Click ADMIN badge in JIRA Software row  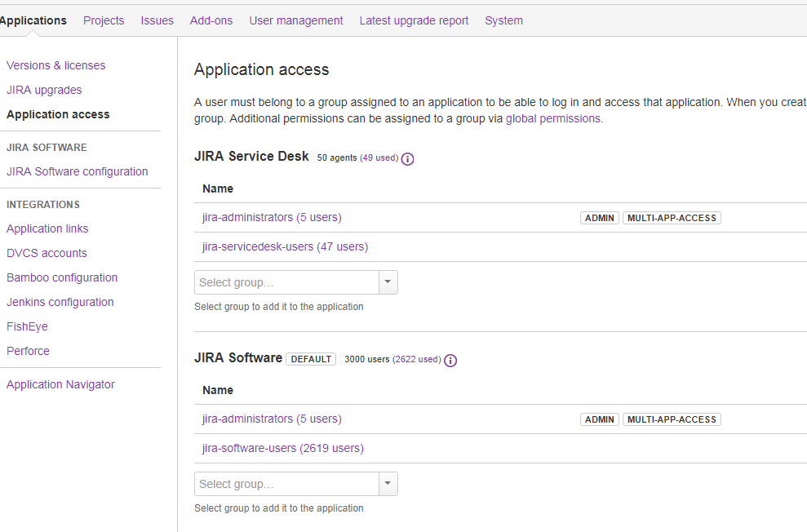(600, 419)
